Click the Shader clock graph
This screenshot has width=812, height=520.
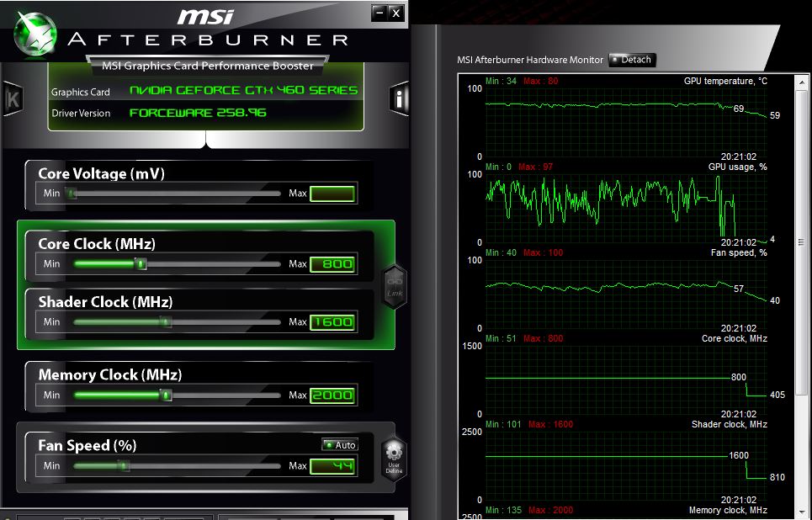pyautogui.click(x=626, y=465)
